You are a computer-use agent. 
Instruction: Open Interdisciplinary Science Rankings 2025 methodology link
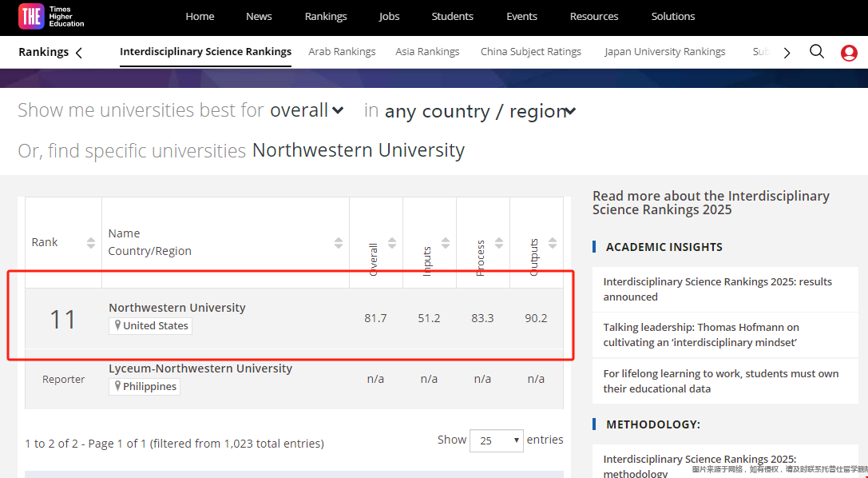pyautogui.click(x=700, y=466)
